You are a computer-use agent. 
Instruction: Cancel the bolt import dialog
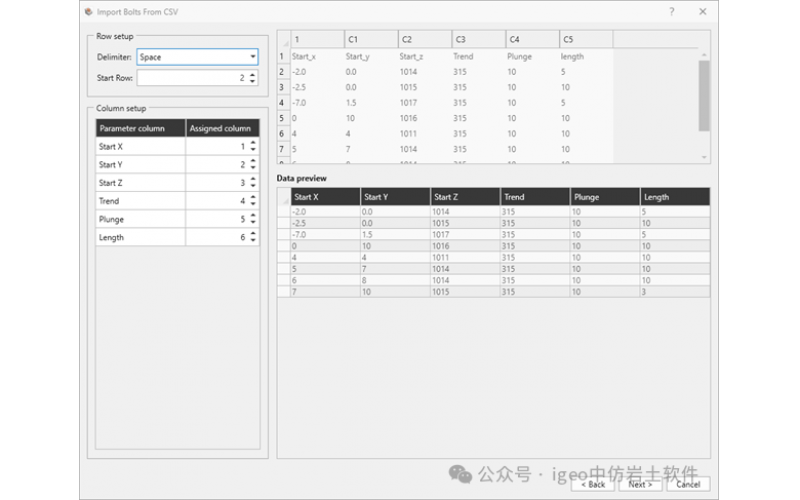pos(687,484)
